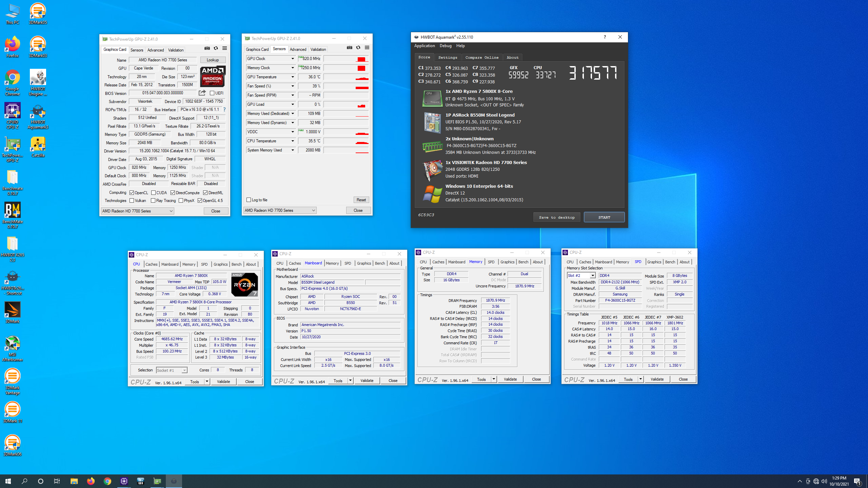Open 3DMark Vantage desktop shortcut
Screen dimensions: 868x488
(13, 382)
